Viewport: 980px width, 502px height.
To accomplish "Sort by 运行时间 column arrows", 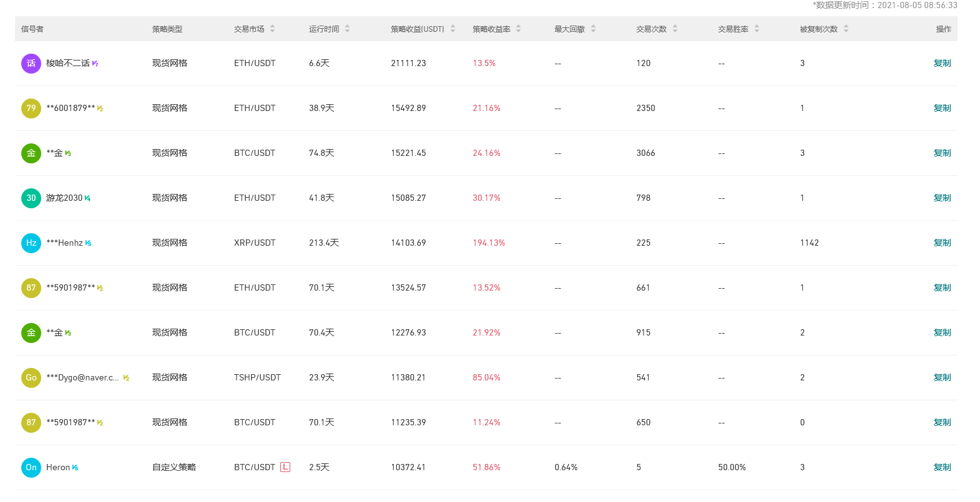I will (x=347, y=29).
